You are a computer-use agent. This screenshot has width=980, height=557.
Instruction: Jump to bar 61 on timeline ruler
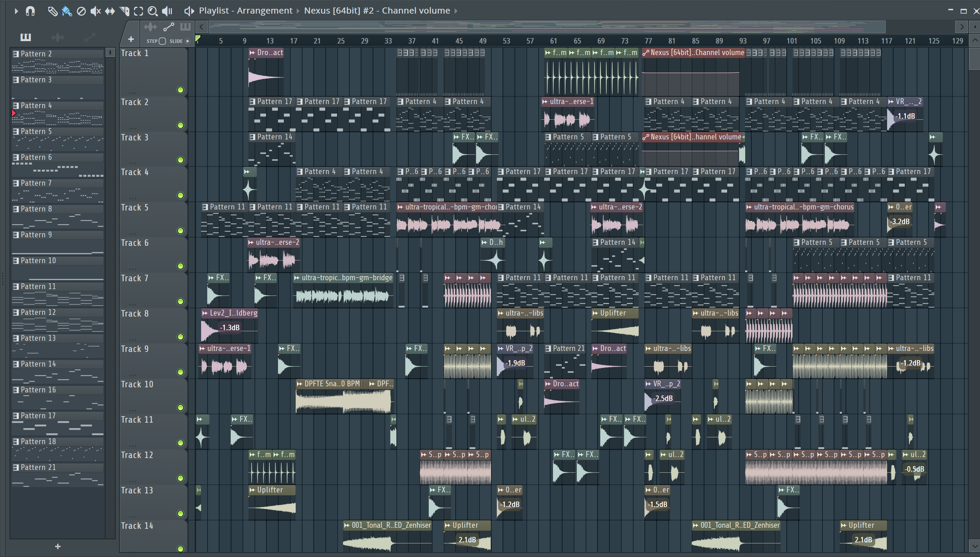coord(554,41)
